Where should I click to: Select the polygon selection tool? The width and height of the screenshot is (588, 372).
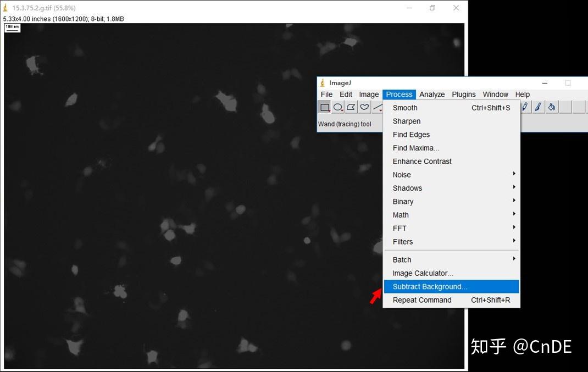click(351, 107)
